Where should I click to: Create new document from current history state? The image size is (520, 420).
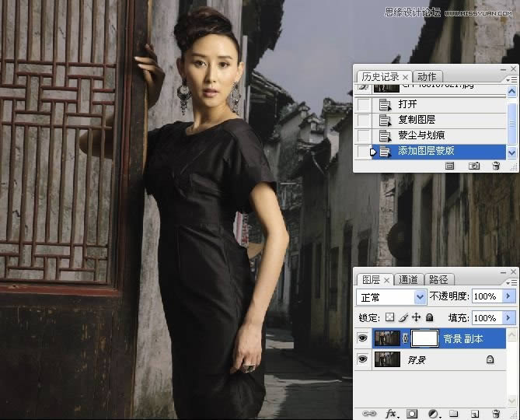pos(450,166)
